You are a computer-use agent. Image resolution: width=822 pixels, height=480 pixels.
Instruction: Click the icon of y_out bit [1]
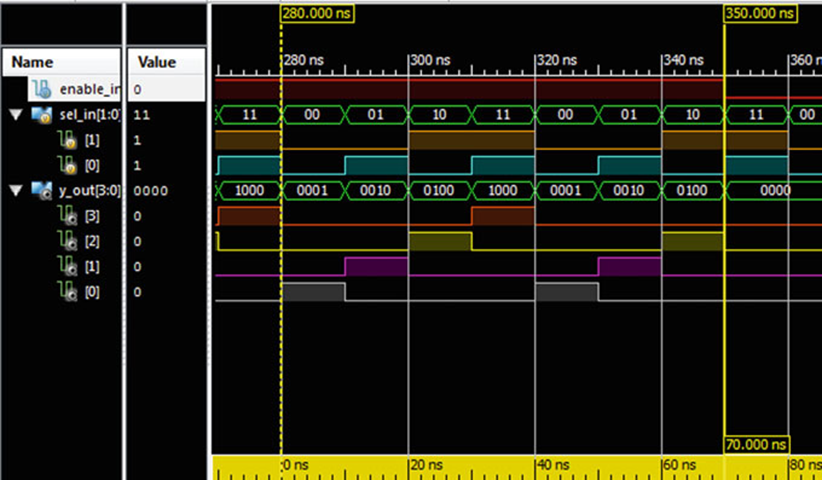point(68,267)
